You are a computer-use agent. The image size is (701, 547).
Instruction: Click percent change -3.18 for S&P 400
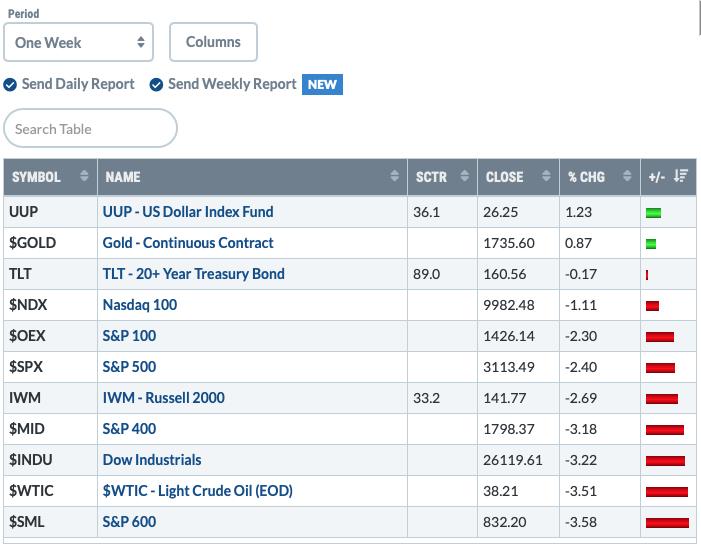tap(580, 429)
